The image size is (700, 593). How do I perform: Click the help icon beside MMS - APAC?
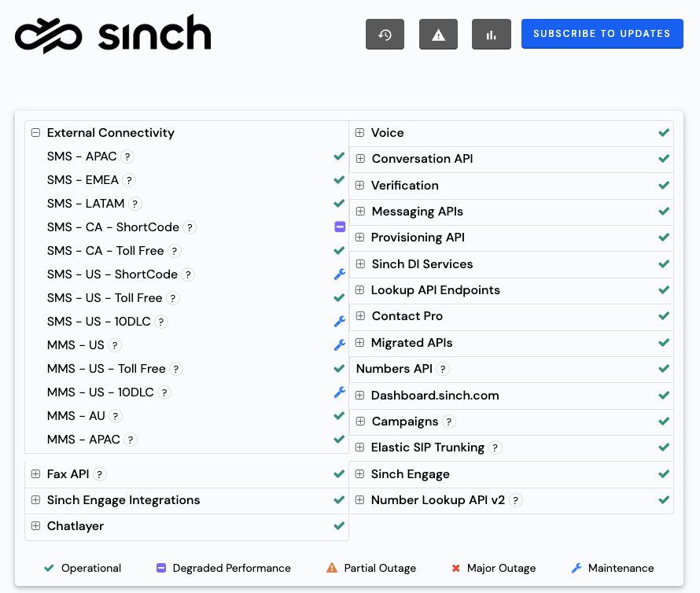tap(131, 440)
